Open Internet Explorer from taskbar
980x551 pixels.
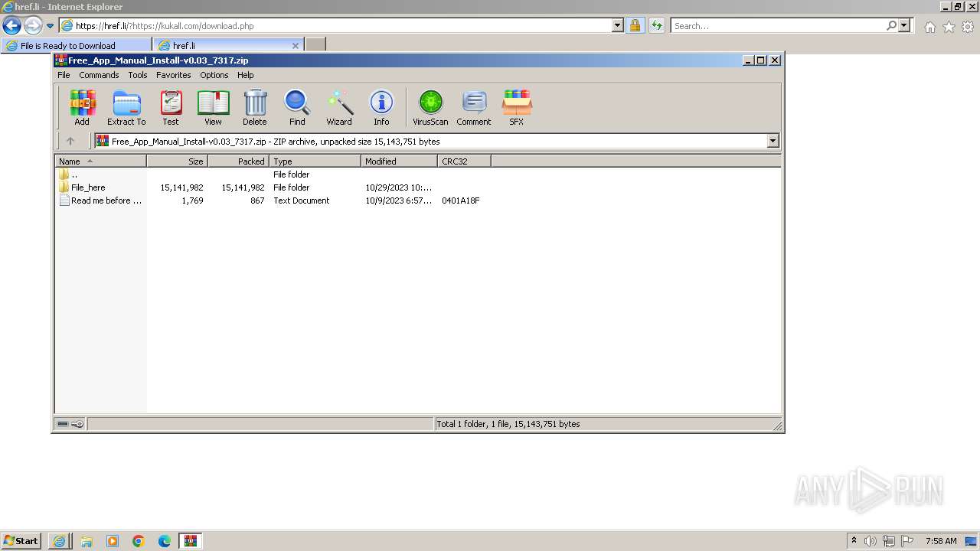(60, 541)
